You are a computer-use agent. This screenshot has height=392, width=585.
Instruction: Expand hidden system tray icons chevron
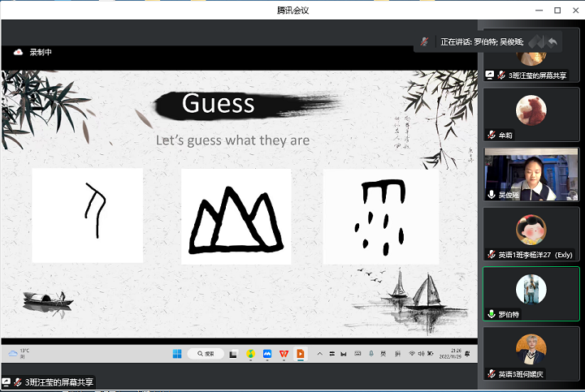pos(319,354)
